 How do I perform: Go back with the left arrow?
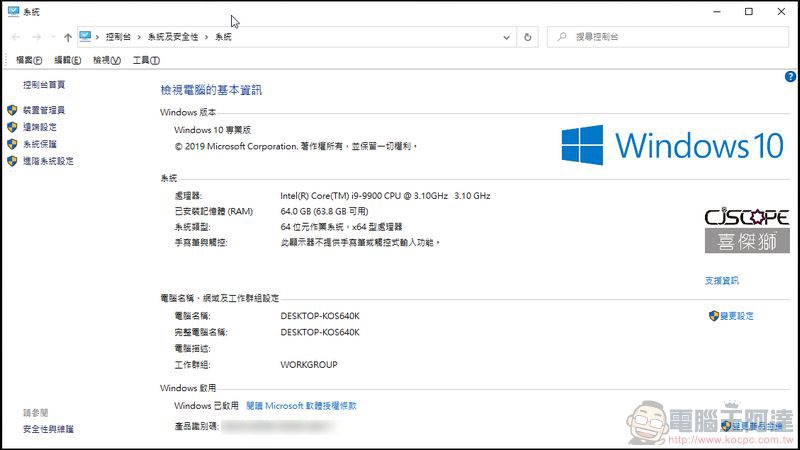tap(16, 37)
